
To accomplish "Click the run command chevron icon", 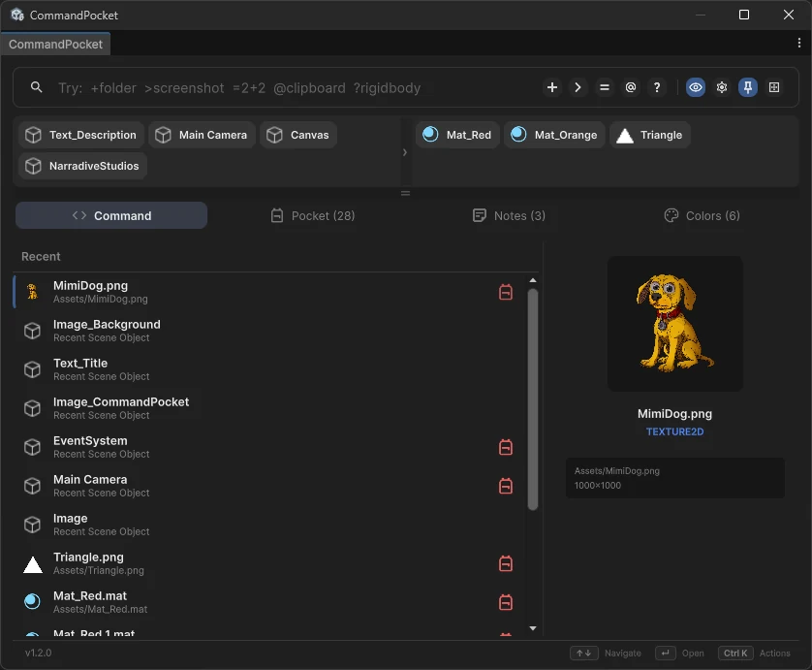I will (578, 87).
